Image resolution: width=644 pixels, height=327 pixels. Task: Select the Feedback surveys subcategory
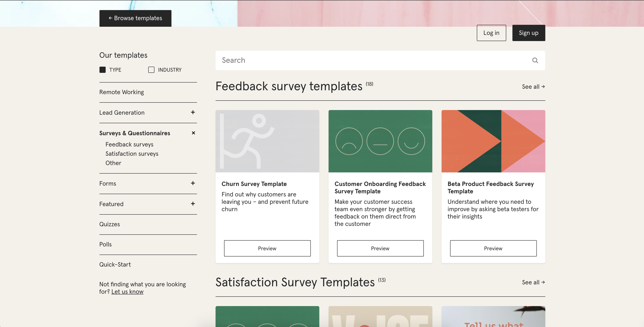(x=129, y=144)
